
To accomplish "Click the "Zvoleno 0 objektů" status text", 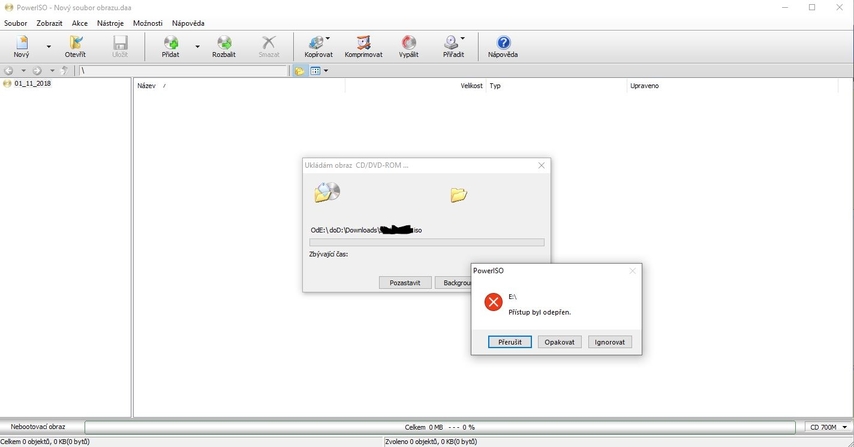I will (x=431, y=442).
